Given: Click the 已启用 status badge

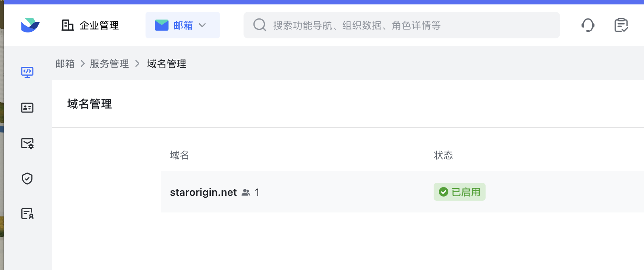Looking at the screenshot, I should (x=459, y=192).
